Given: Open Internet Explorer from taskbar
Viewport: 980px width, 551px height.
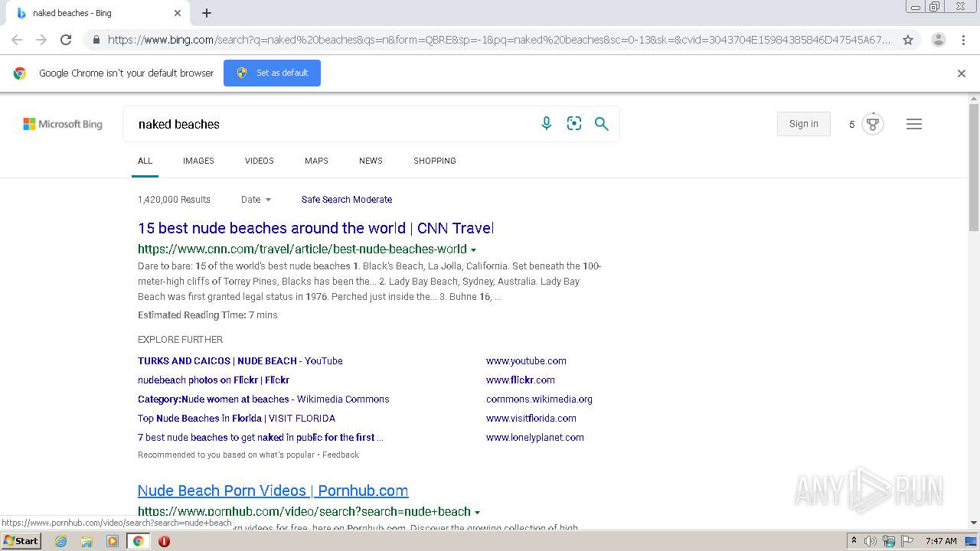Looking at the screenshot, I should click(60, 541).
